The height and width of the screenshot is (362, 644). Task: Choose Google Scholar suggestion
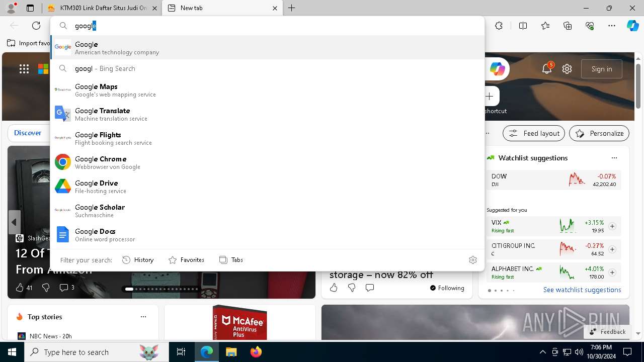click(267, 211)
